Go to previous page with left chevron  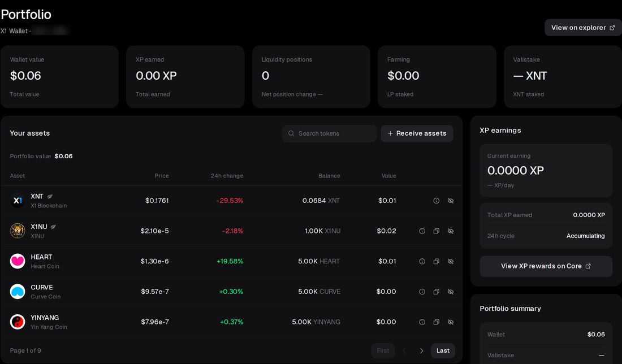[404, 350]
